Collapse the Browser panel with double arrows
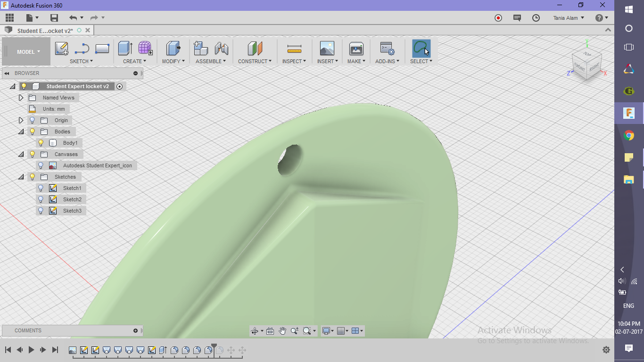This screenshot has height=362, width=644. point(7,73)
